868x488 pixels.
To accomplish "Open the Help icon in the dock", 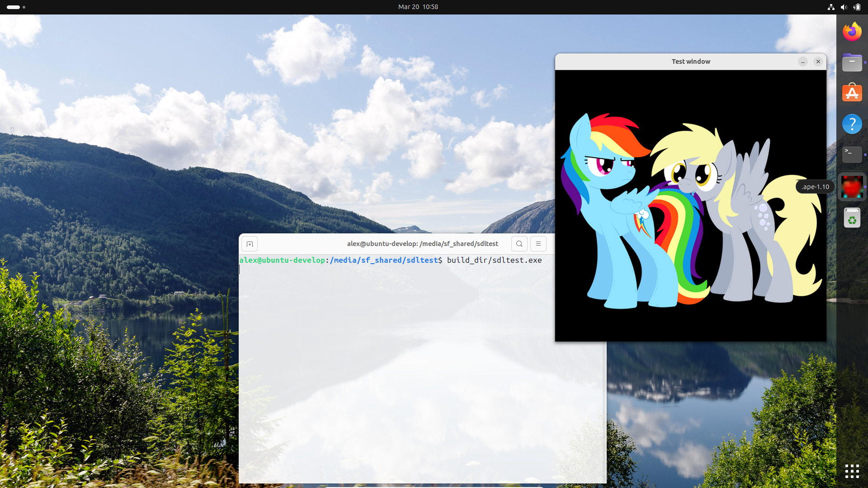I will 852,124.
